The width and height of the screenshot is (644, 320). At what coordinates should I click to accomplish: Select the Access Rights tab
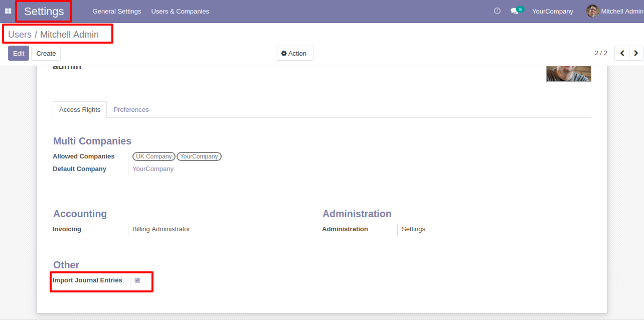pyautogui.click(x=80, y=110)
